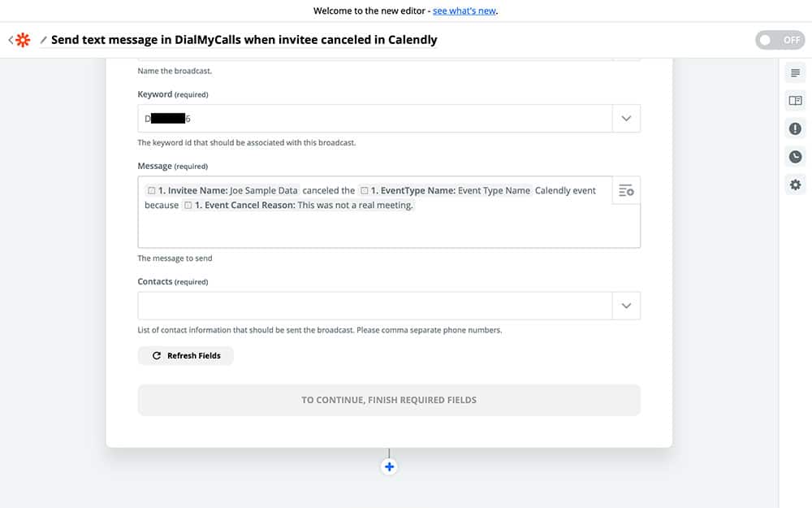
Task: Open the guide book icon in sidebar
Action: [x=795, y=101]
